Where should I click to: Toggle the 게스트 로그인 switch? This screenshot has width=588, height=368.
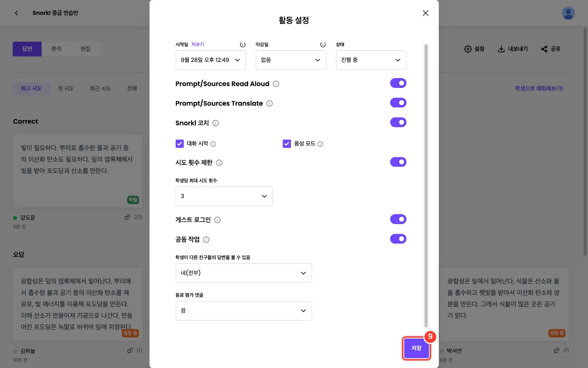[398, 219]
